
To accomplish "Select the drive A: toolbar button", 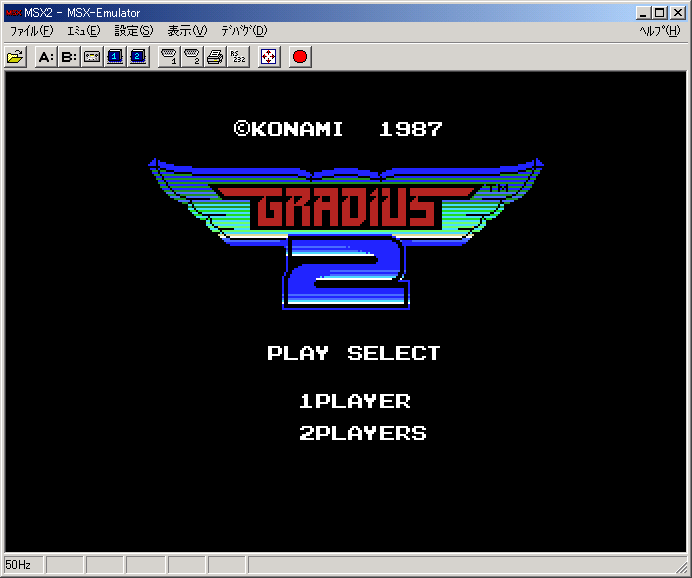I will tap(46, 57).
